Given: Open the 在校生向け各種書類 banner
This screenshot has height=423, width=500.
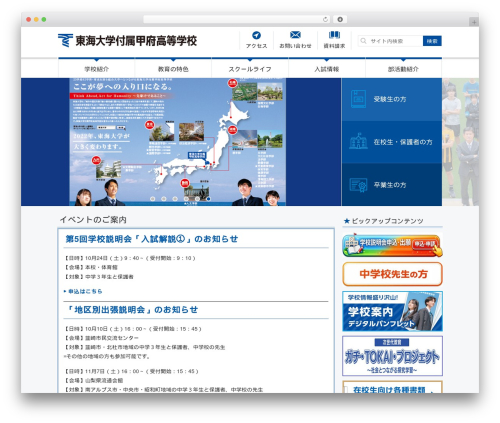Looking at the screenshot, I should click(x=392, y=387).
